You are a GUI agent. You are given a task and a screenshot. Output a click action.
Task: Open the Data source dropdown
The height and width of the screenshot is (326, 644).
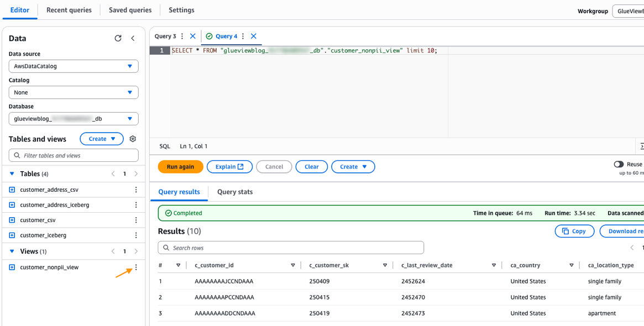click(x=74, y=66)
